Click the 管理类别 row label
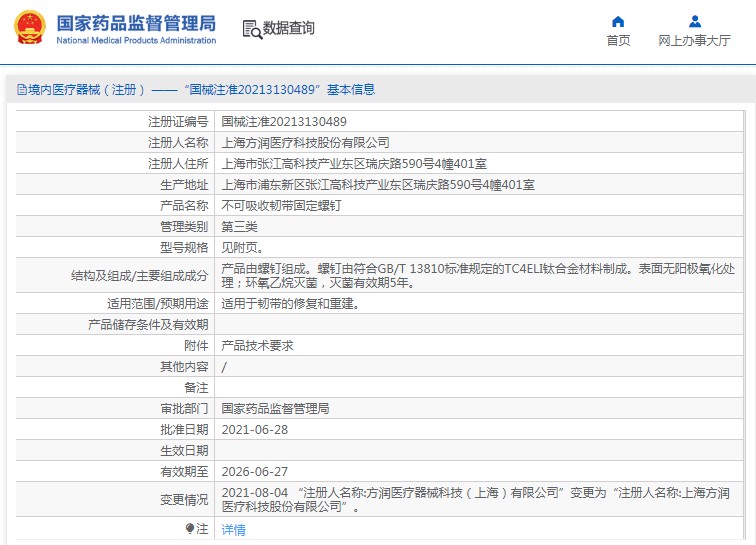The width and height of the screenshot is (756, 545). pos(184,227)
